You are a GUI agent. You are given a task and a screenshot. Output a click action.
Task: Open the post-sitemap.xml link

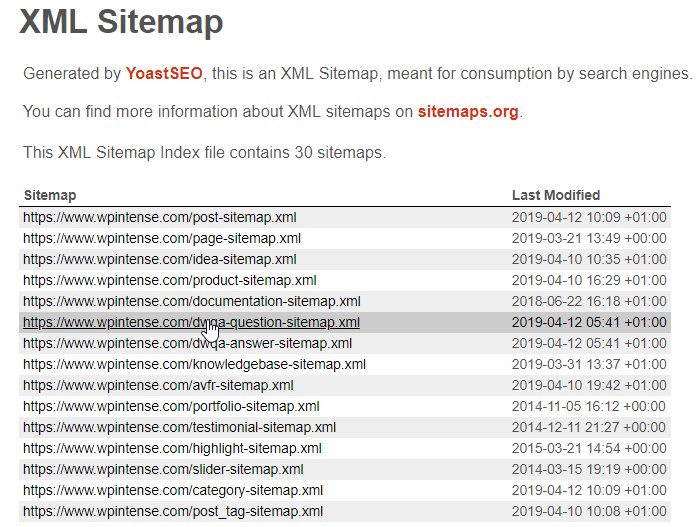tap(159, 217)
